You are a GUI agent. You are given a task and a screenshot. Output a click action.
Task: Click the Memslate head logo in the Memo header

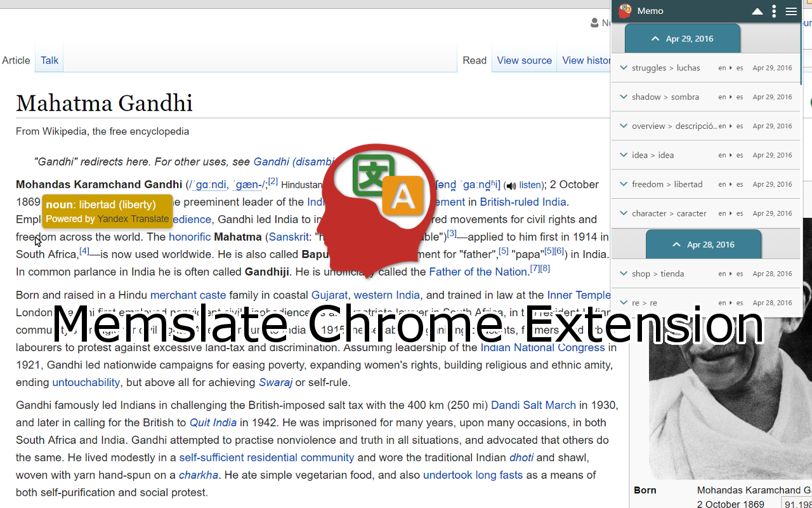point(624,11)
